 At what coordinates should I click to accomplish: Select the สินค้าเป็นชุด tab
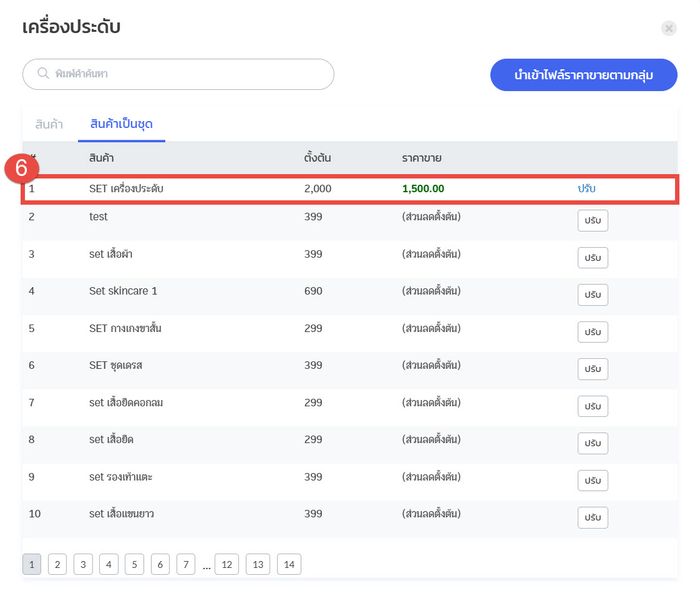pyautogui.click(x=122, y=124)
